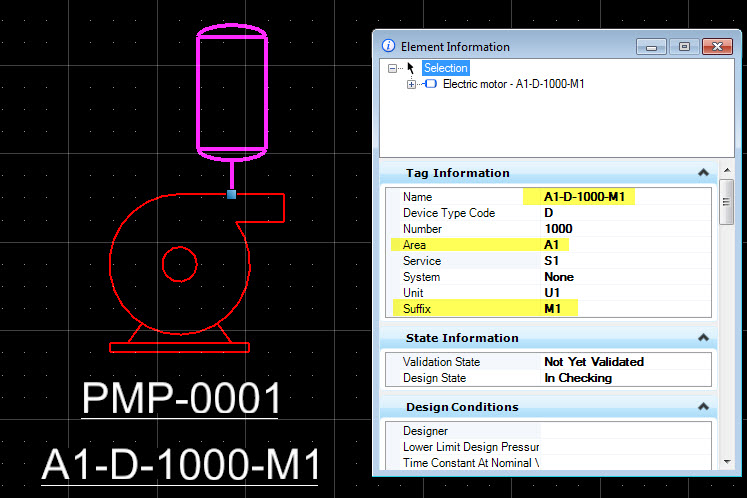
Task: Expand the Electric motor tree node
Action: 411,84
